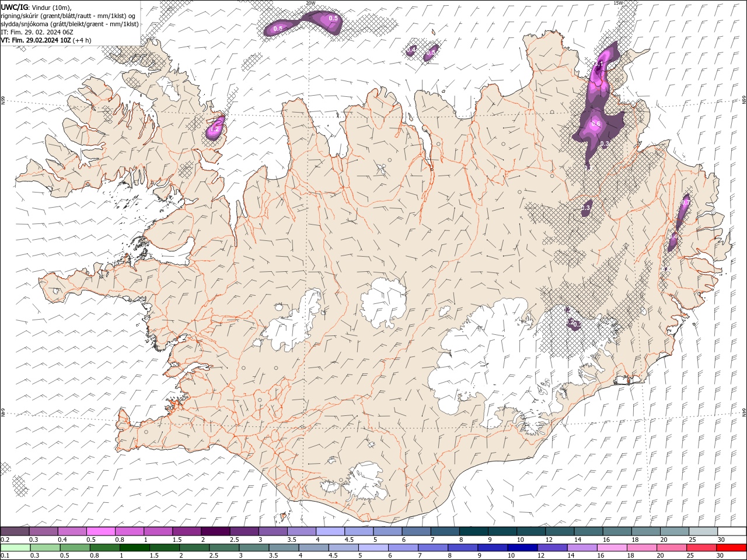Image resolution: width=747 pixels, height=560 pixels.
Task: Select the 'rigning/skúrir' legend description line
Action: click(x=68, y=16)
